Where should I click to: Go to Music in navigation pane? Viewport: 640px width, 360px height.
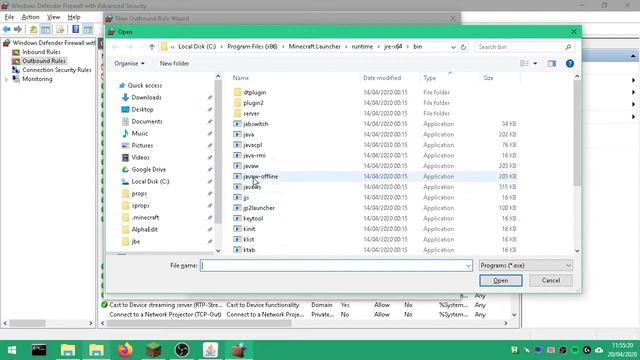click(139, 133)
